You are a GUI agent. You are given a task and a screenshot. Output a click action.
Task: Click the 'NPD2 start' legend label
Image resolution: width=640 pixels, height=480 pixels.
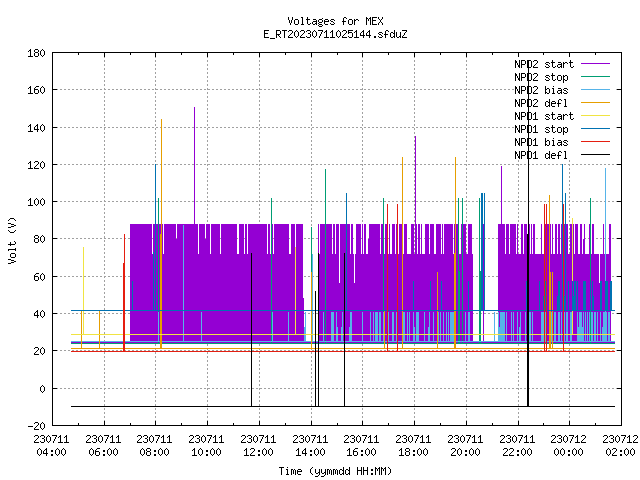coord(544,64)
